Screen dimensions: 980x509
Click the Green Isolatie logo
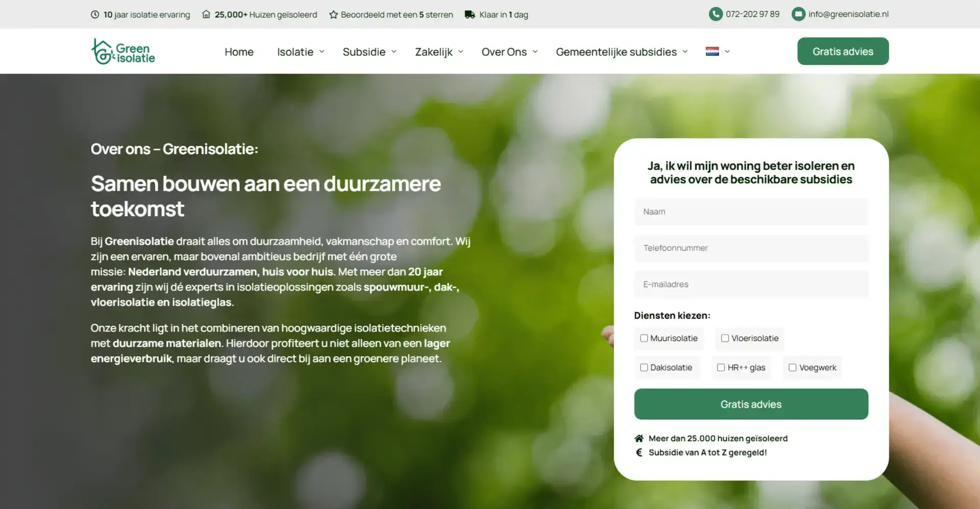(x=123, y=52)
